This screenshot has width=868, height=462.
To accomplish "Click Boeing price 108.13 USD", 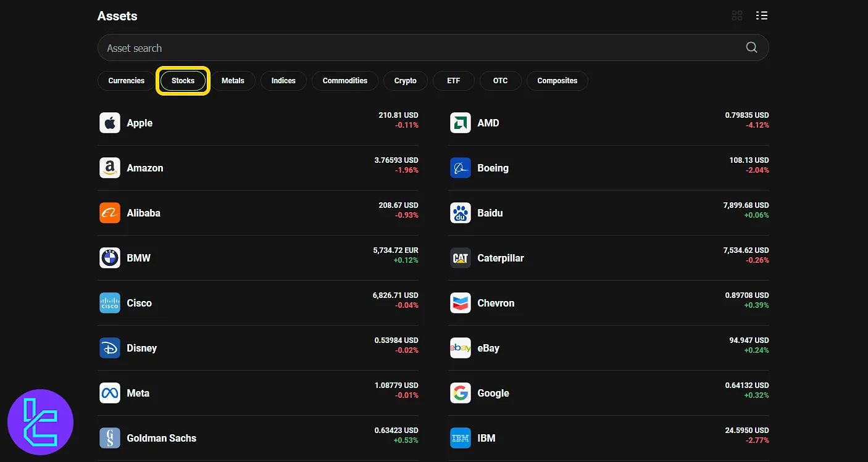I will click(749, 160).
